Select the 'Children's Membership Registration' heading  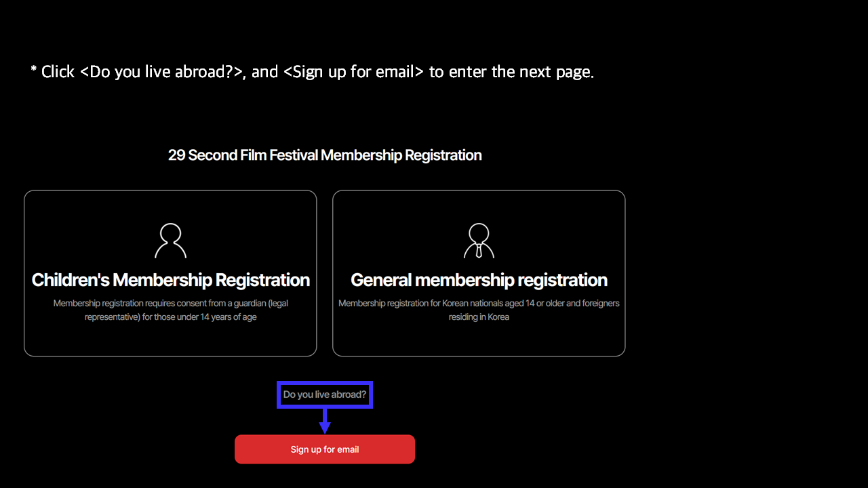tap(171, 280)
